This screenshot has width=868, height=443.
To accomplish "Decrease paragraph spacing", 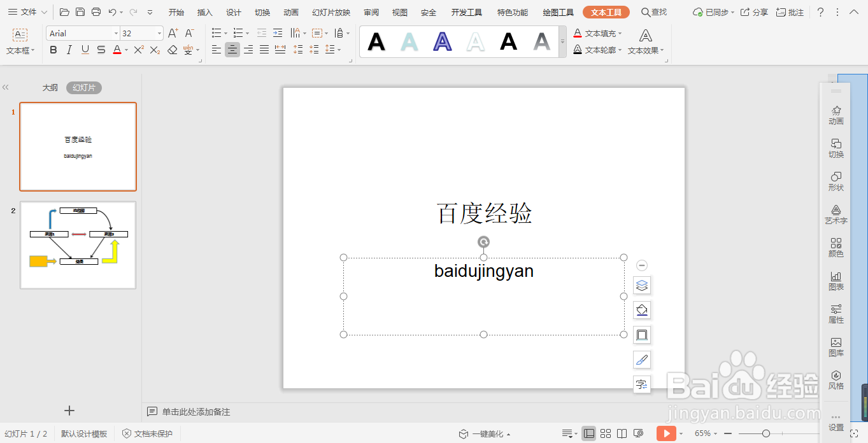I will coord(314,50).
